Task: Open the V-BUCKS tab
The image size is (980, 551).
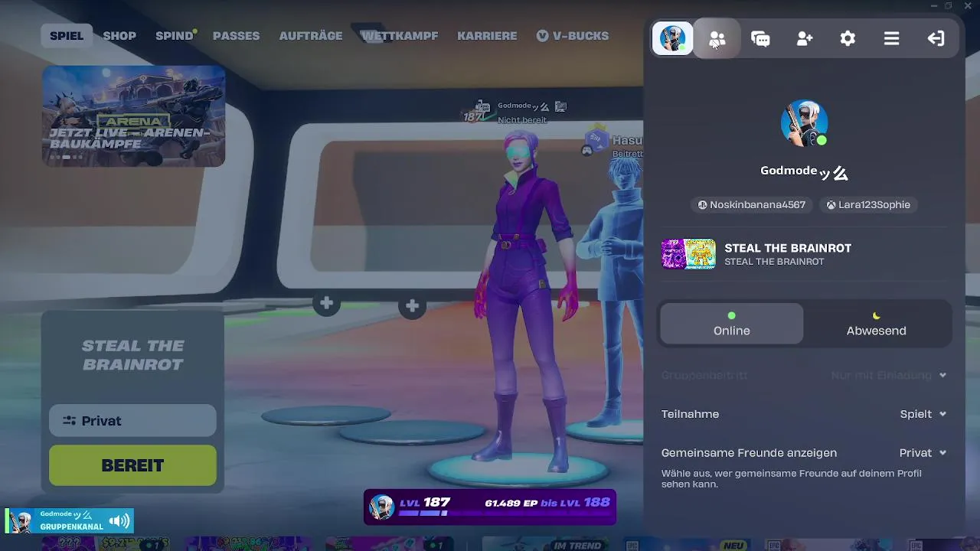Action: (x=573, y=36)
